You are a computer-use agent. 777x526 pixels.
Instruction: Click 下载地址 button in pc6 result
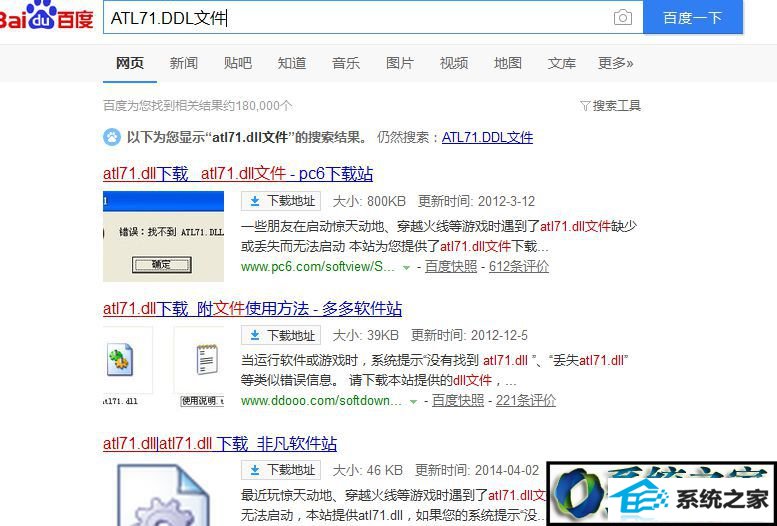(x=281, y=201)
